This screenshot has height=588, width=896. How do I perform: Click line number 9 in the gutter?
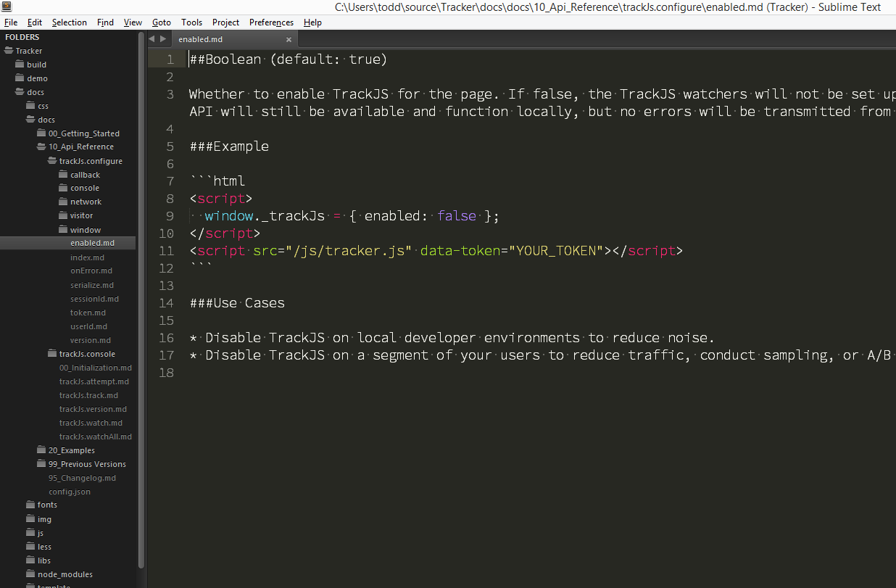click(170, 216)
